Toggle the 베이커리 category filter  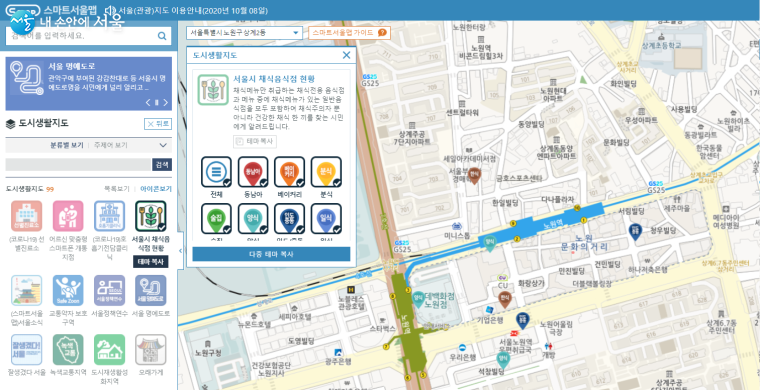[x=289, y=172]
